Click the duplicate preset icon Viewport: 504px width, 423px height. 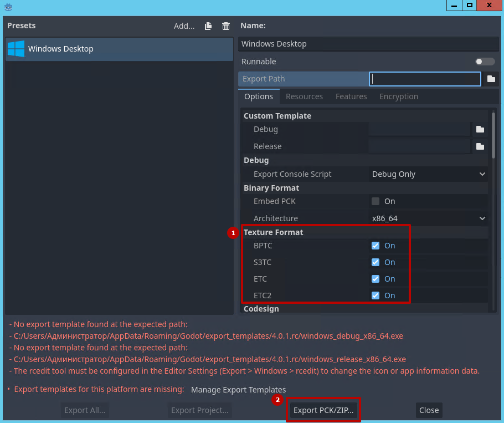click(208, 26)
